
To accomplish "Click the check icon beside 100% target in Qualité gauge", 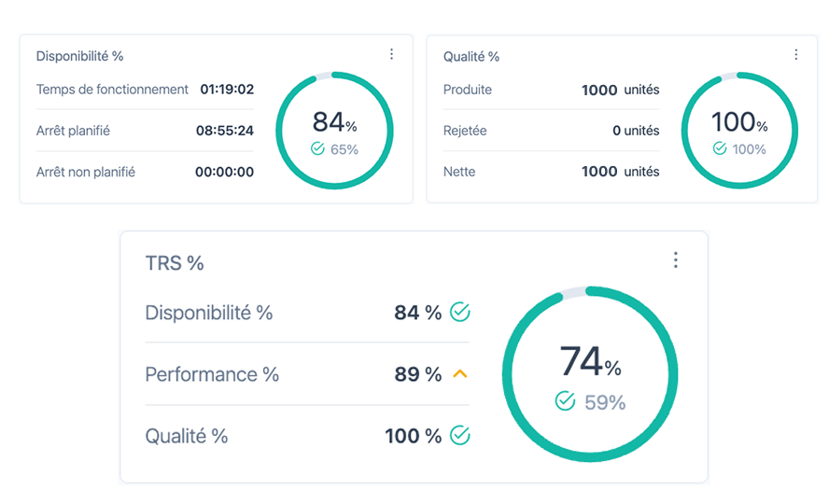I will [720, 148].
